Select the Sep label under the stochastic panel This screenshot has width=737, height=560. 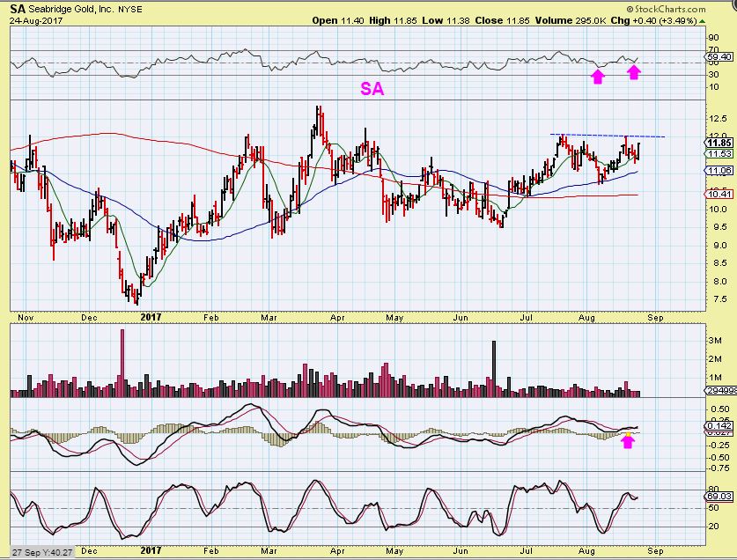(655, 550)
